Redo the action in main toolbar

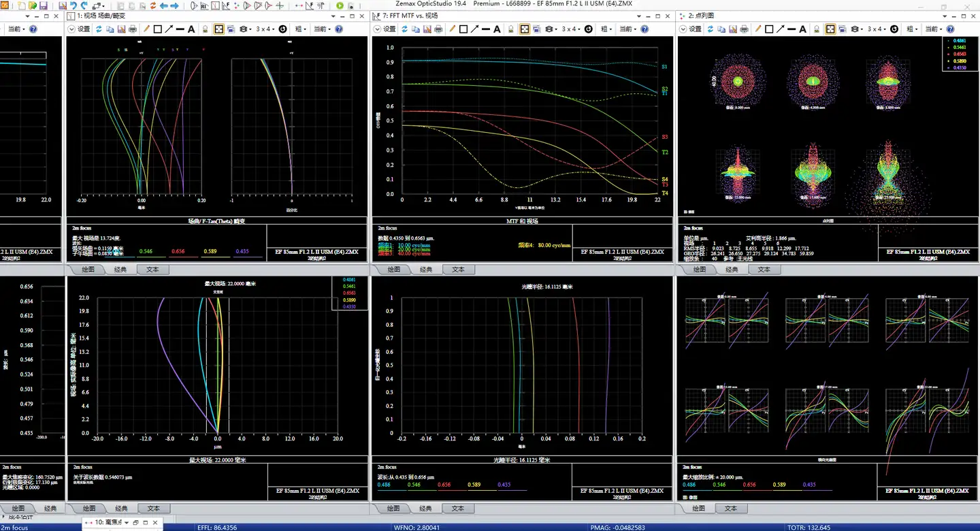click(84, 5)
